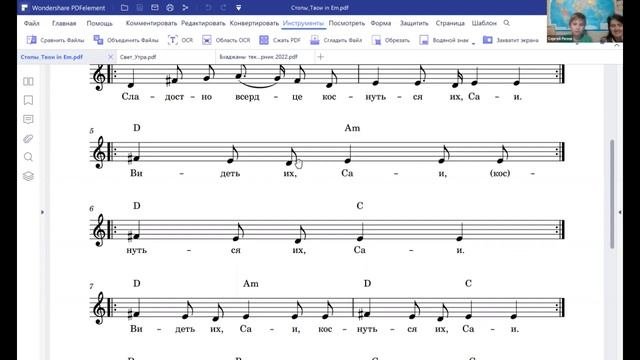Image resolution: width=640 pixels, height=360 pixels.
Task: Open the attachments paperclip panel icon
Action: coord(28,139)
